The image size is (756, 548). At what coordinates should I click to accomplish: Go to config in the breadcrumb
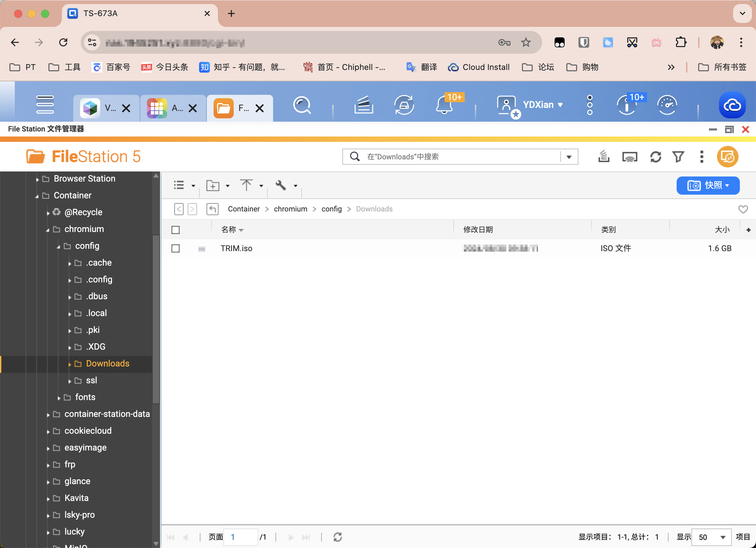coord(331,209)
